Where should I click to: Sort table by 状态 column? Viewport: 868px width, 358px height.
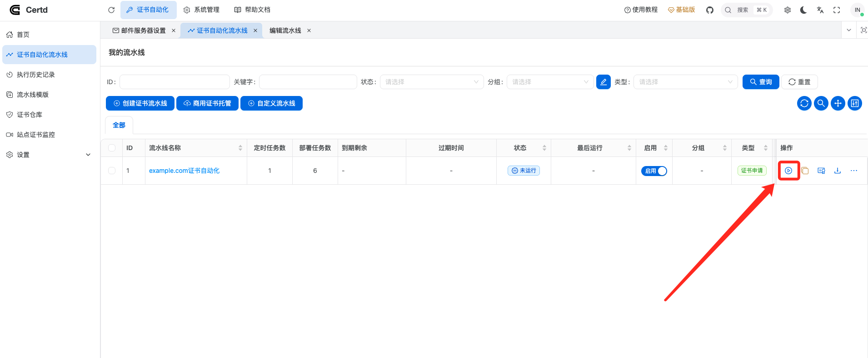(544, 148)
